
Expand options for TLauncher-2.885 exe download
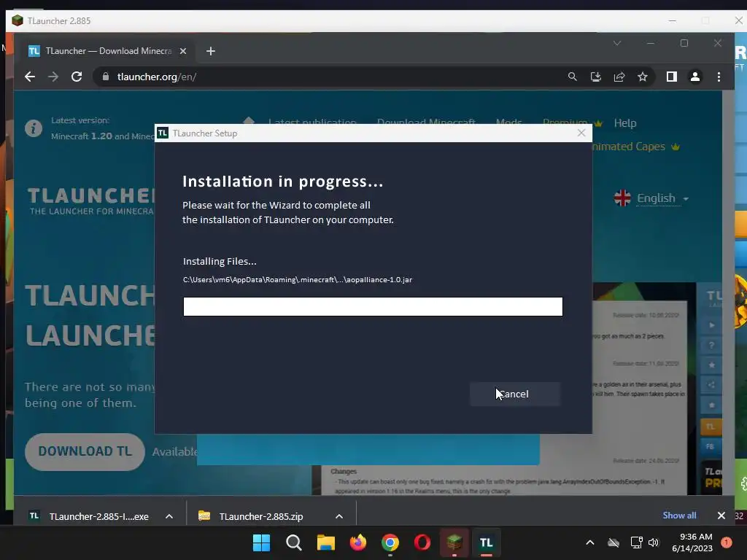(x=169, y=516)
